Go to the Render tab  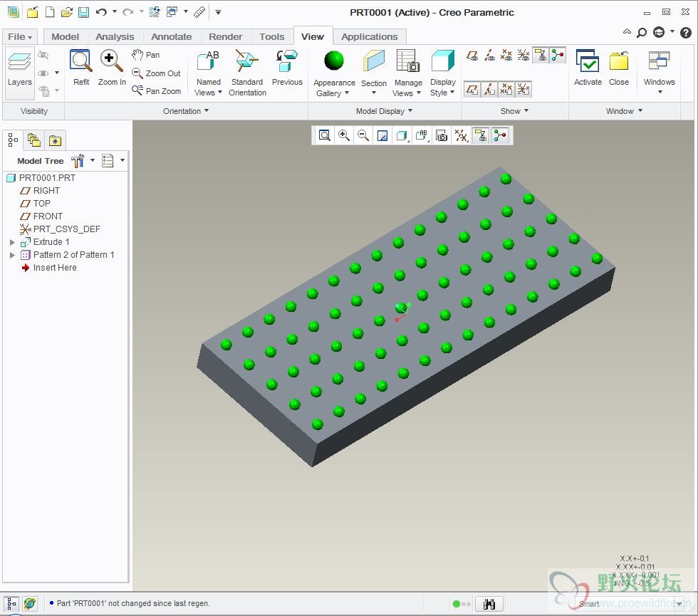click(x=226, y=36)
